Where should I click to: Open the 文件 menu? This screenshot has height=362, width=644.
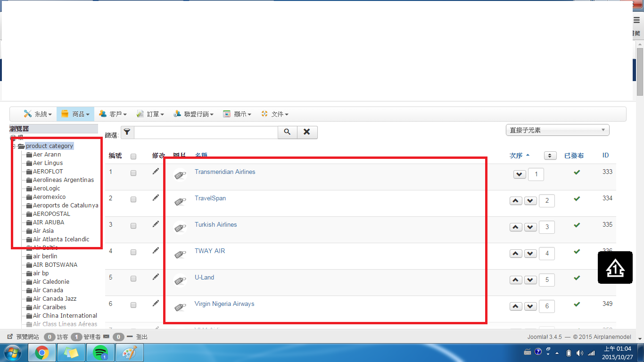[x=274, y=114]
